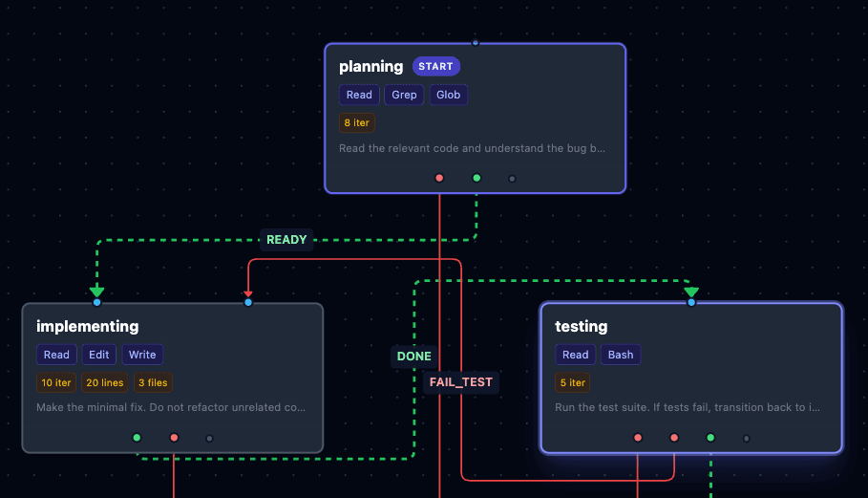Viewport: 868px width, 498px height.
Task: Click the green output handle on planning node
Action: pyautogui.click(x=476, y=178)
